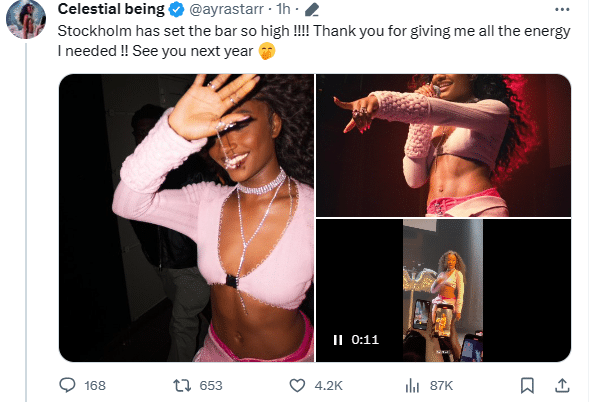The width and height of the screenshot is (601, 402).
Task: Click the video thumbnail at bottom right
Action: tap(443, 290)
